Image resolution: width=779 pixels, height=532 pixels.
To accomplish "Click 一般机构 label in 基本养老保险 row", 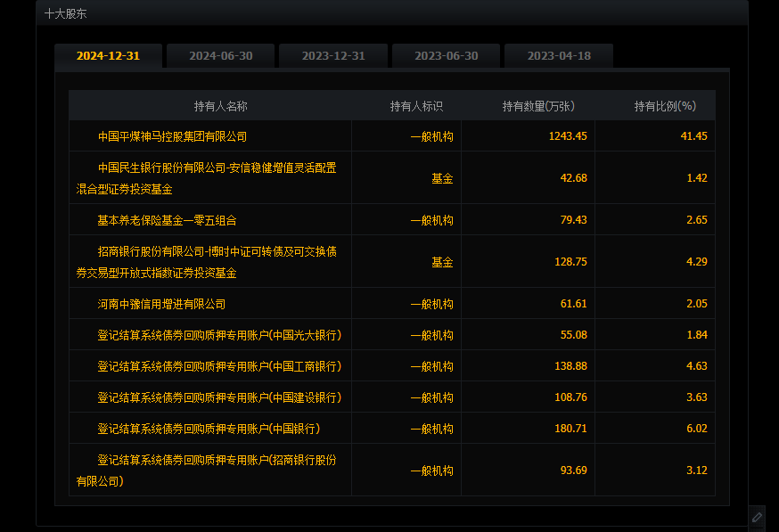I will tap(431, 220).
